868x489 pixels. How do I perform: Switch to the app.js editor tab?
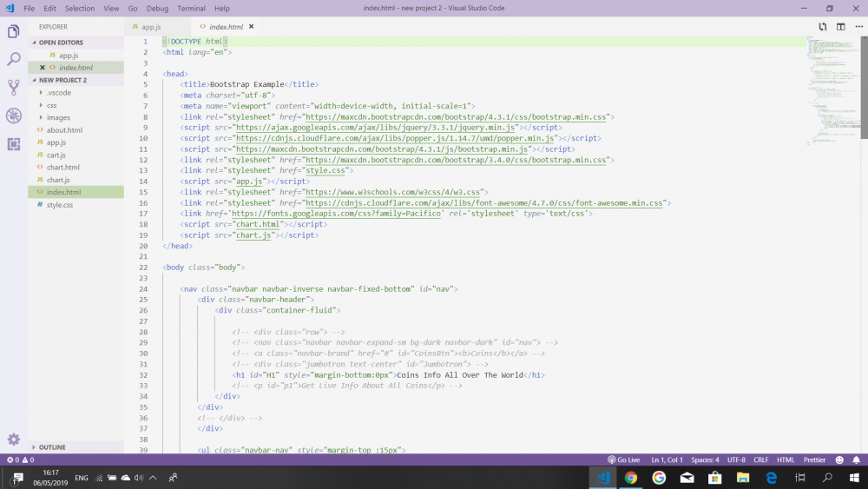pyautogui.click(x=158, y=27)
